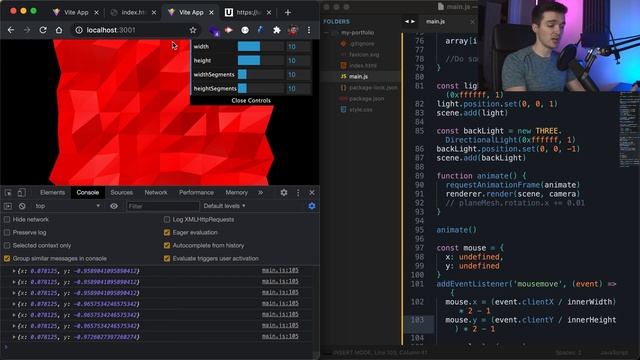
Task: Enable Hide network checkbox
Action: tap(7, 220)
